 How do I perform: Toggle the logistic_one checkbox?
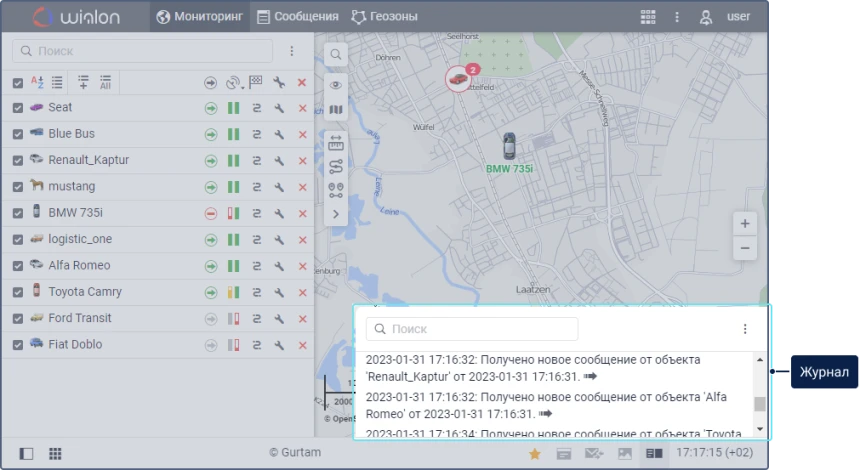(x=18, y=240)
